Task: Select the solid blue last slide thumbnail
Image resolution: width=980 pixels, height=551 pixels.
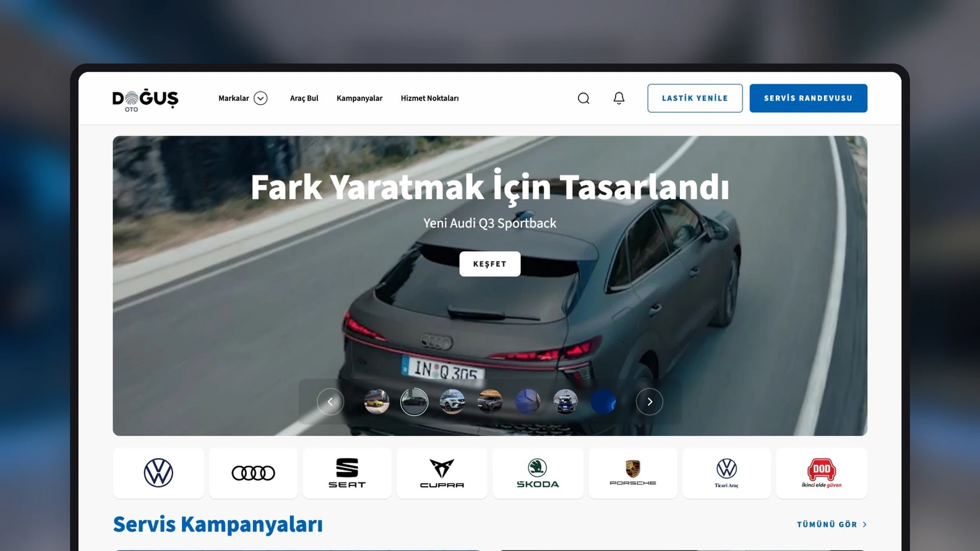Action: 603,402
